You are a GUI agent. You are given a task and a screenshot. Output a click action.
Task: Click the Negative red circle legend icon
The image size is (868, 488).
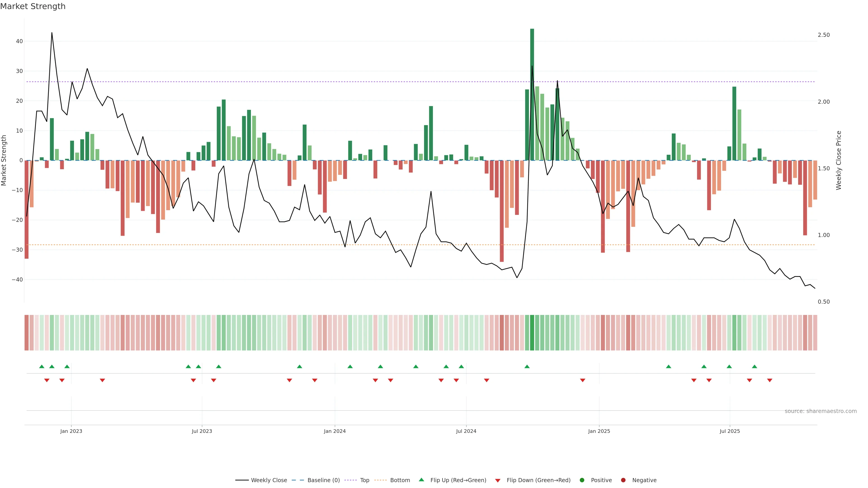[x=623, y=480]
